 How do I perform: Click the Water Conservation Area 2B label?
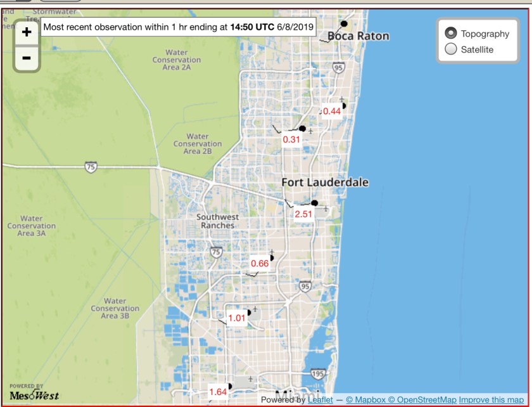click(x=198, y=144)
